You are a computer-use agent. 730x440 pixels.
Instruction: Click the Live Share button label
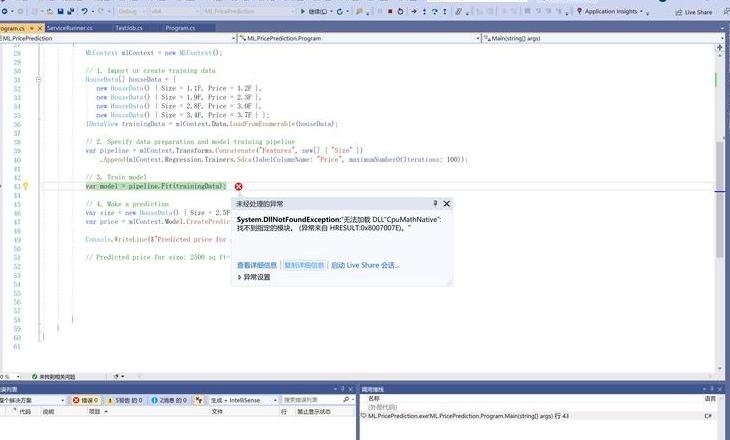698,12
